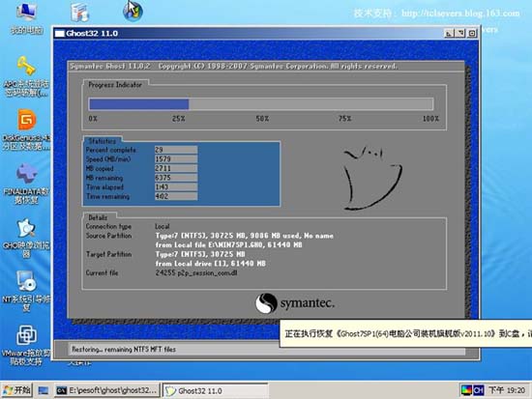Click the 'Restoring... remaining NTFS MFT files' status text

point(124,349)
